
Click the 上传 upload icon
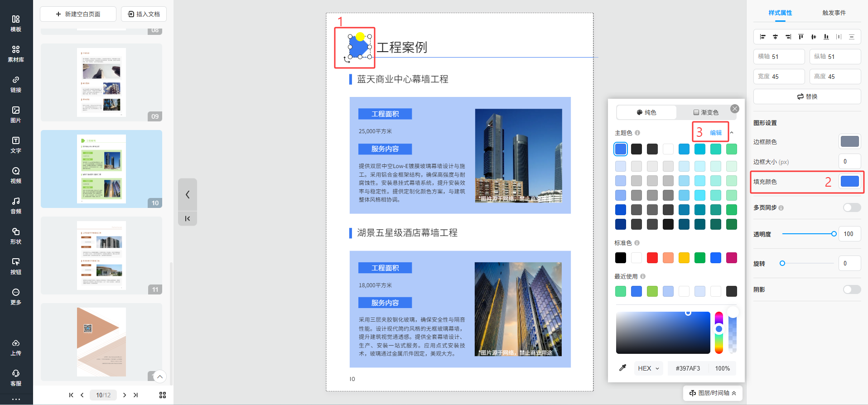(x=16, y=347)
